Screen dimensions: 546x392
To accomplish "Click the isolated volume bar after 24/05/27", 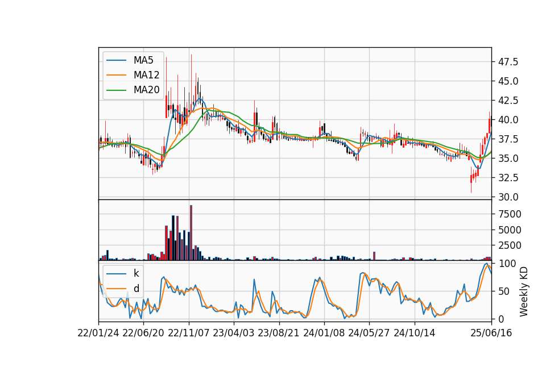I will click(374, 256).
